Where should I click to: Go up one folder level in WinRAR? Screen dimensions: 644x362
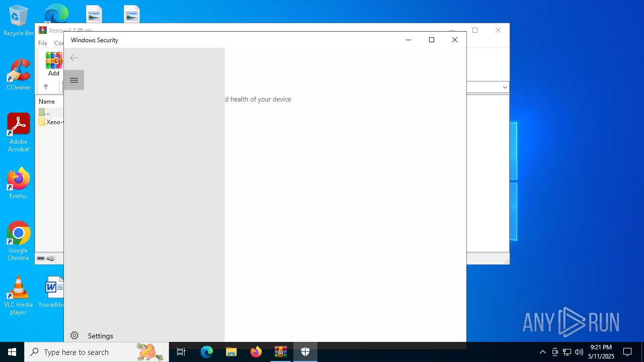[x=46, y=87]
